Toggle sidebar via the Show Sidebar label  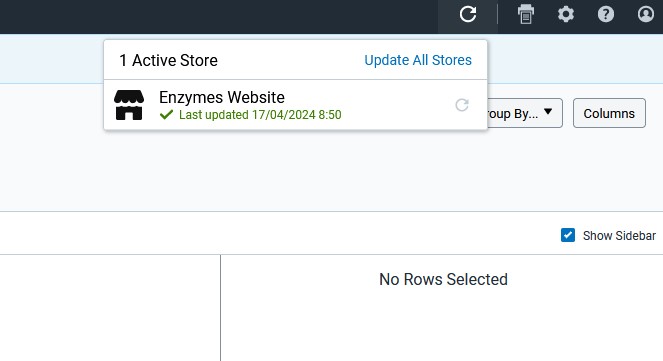click(619, 235)
